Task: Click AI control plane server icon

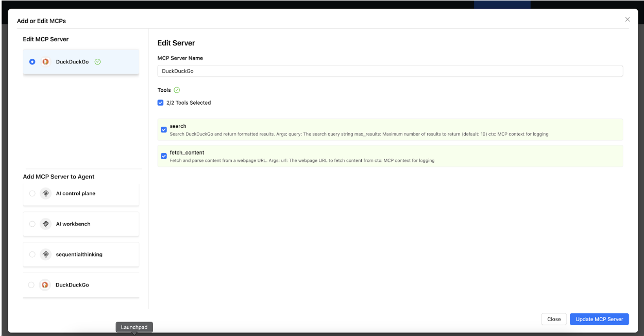Action: (45, 194)
